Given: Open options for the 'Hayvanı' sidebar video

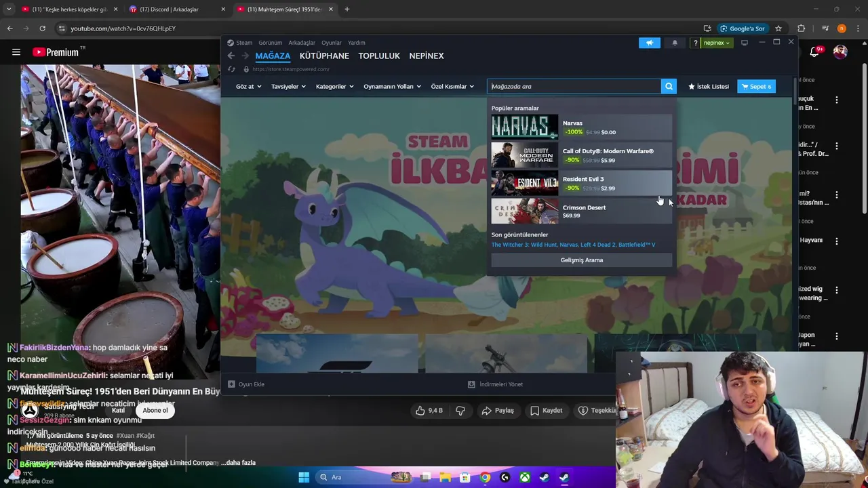Looking at the screenshot, I should (x=837, y=241).
